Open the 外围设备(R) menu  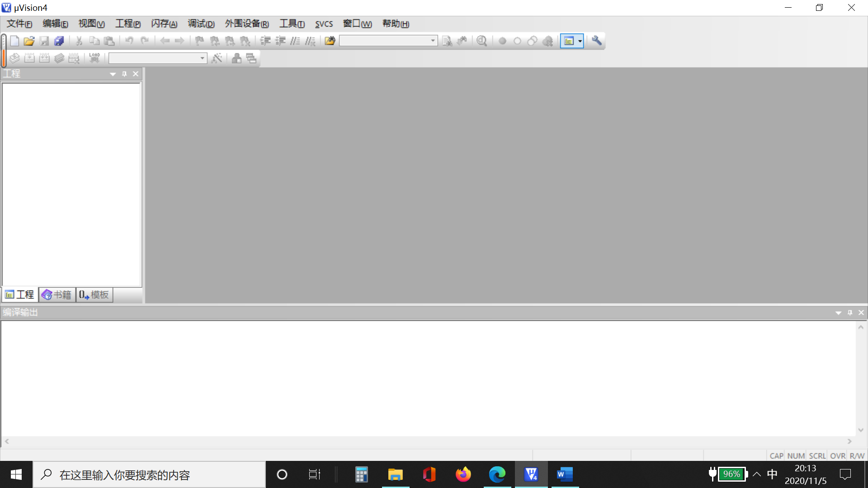(x=247, y=24)
